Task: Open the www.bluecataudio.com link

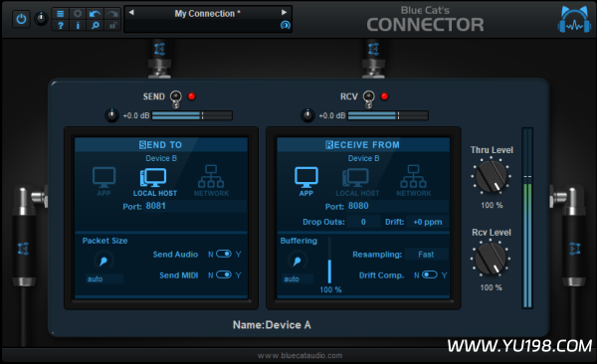Action: click(x=299, y=356)
